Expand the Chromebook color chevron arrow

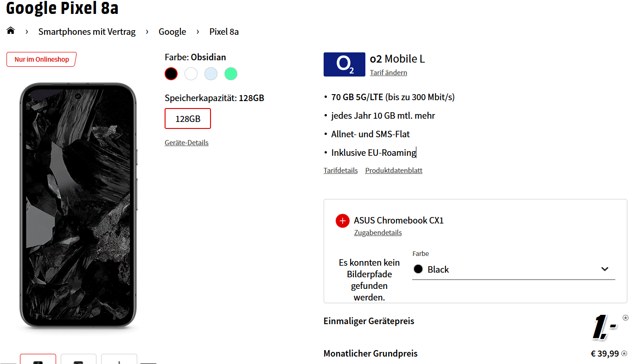(x=605, y=269)
